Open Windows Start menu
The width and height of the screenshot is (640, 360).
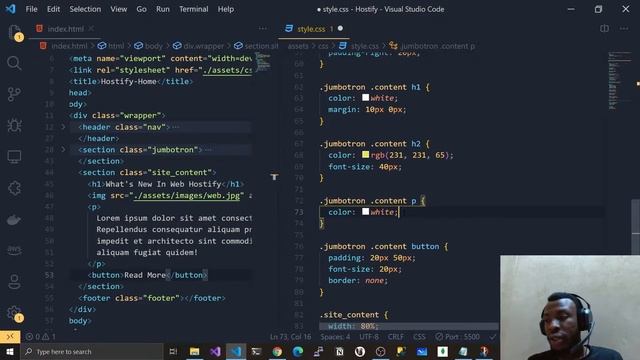coord(10,351)
